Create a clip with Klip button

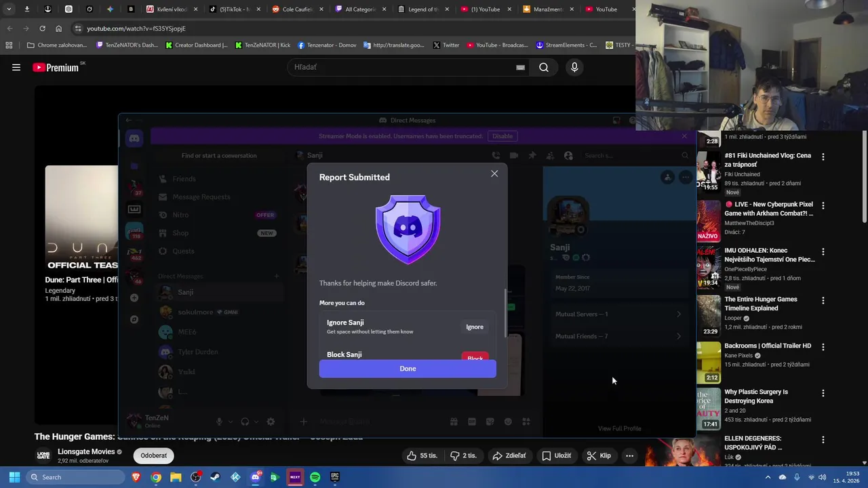pos(599,455)
